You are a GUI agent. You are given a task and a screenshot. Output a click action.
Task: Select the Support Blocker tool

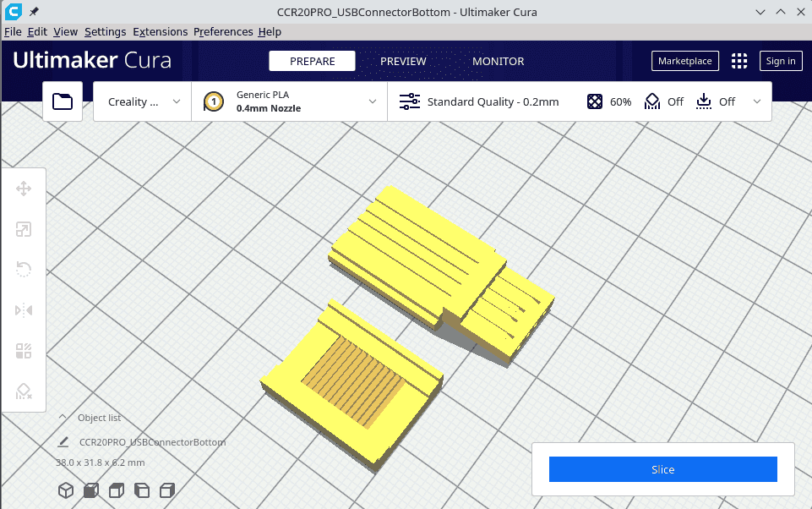(x=24, y=391)
